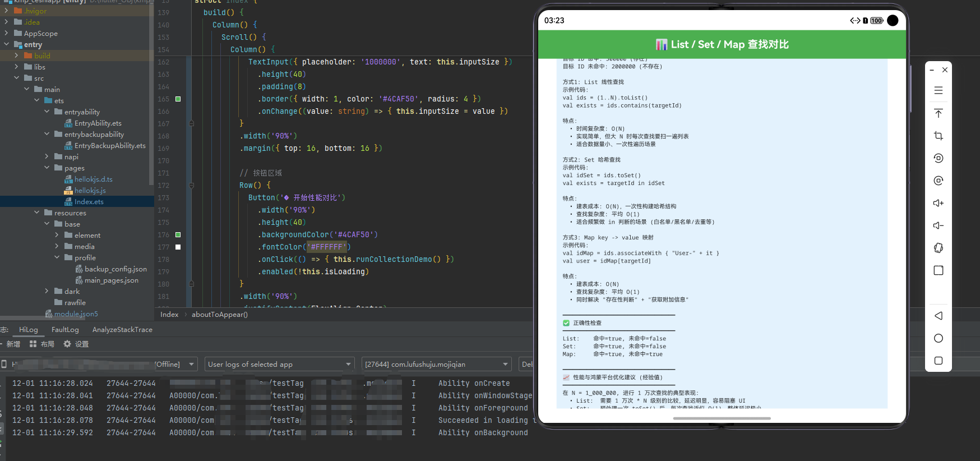The width and height of the screenshot is (980, 461).
Task: Open EntryAbility.ets file
Action: 93,123
